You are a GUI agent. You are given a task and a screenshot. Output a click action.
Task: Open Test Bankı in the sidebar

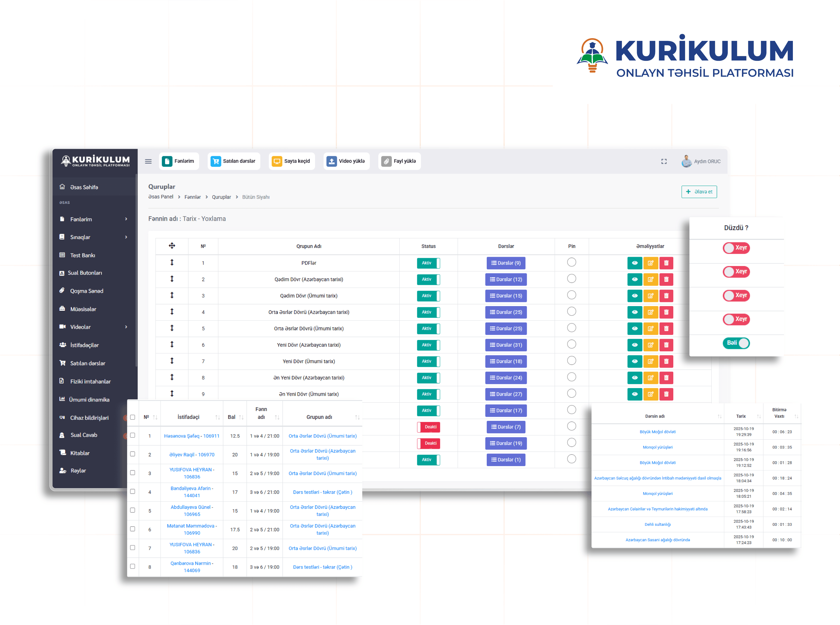click(83, 255)
